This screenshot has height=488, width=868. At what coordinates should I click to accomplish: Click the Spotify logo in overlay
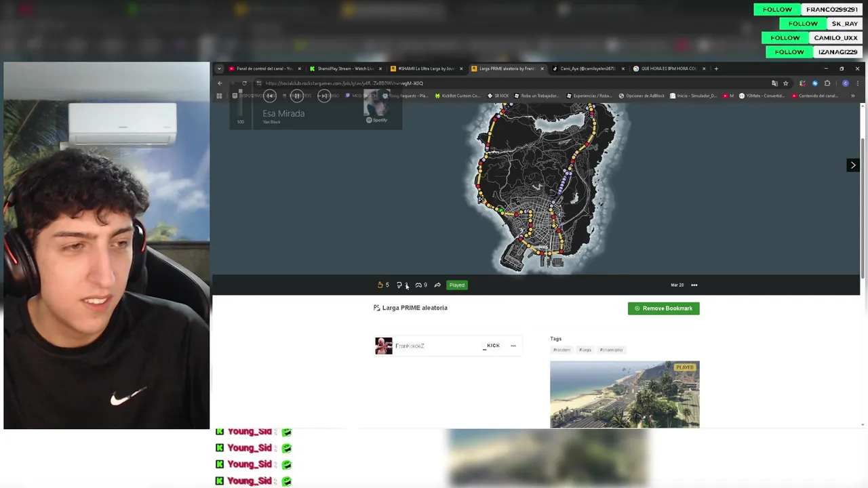click(x=376, y=120)
